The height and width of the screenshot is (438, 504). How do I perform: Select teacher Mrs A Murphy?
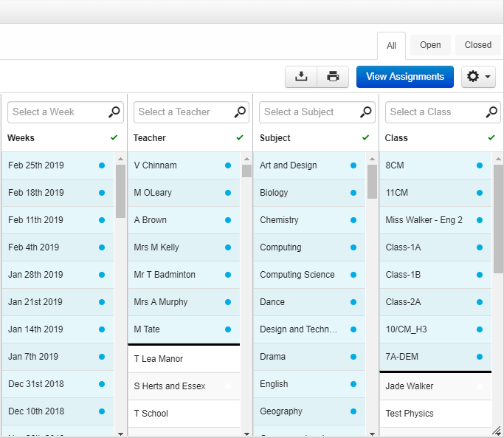184,302
